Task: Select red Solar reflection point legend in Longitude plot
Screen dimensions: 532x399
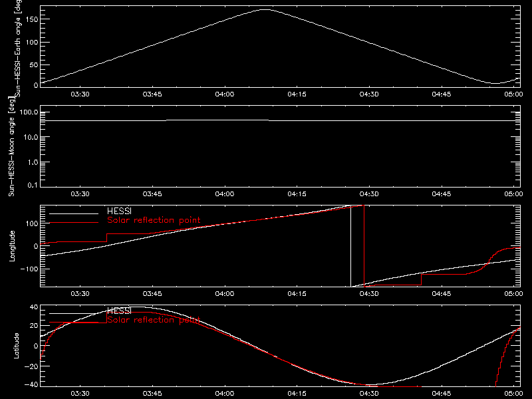Action: (154, 220)
